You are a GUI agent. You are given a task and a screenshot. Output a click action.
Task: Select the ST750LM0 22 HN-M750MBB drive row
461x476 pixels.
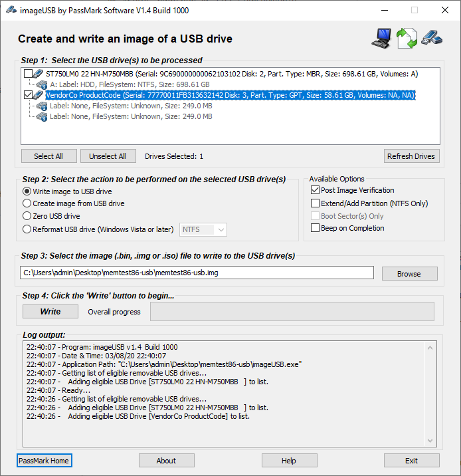(232, 74)
